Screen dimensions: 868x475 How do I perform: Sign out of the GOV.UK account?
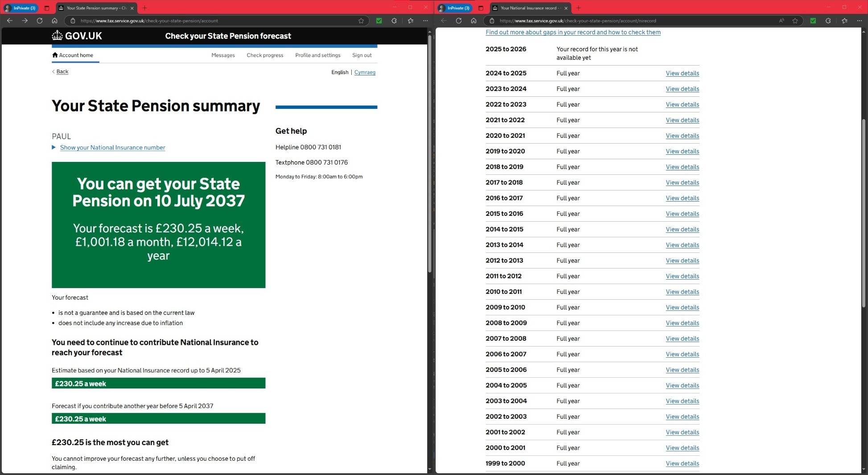362,55
